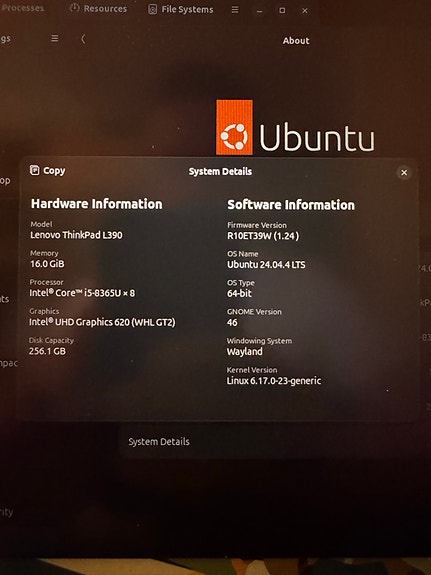Image resolution: width=431 pixels, height=575 pixels.
Task: Minimize the System Monitor window
Action: pos(259,11)
